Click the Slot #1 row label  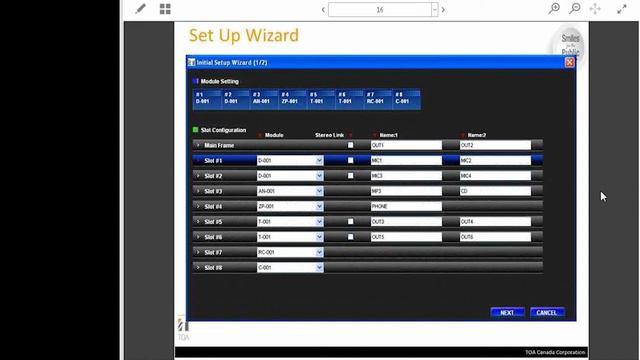[213, 160]
